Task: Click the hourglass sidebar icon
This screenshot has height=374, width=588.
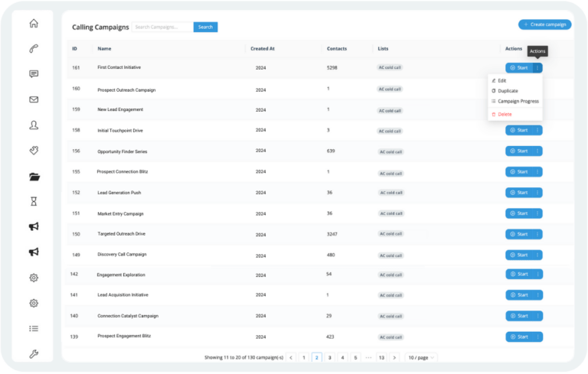Action: (x=34, y=202)
